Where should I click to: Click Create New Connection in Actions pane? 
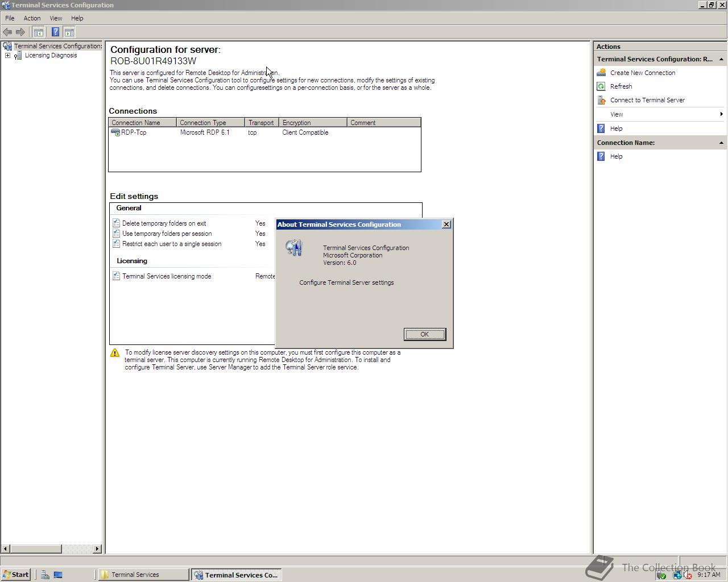point(643,73)
